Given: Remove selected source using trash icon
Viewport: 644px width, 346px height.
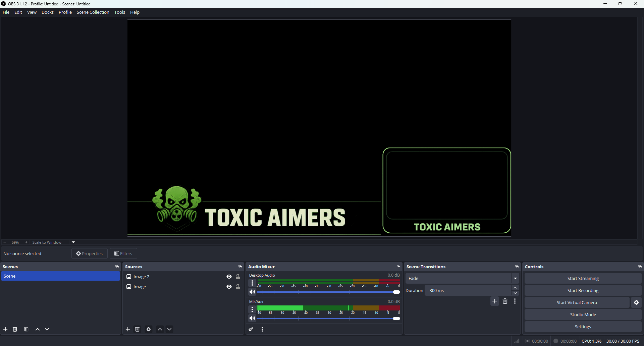Looking at the screenshot, I should coord(138,329).
